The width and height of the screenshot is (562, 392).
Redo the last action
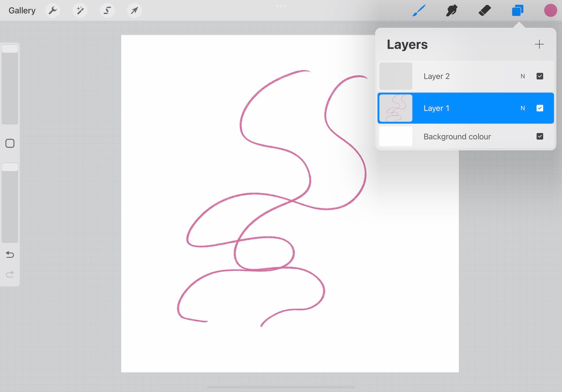tap(10, 274)
